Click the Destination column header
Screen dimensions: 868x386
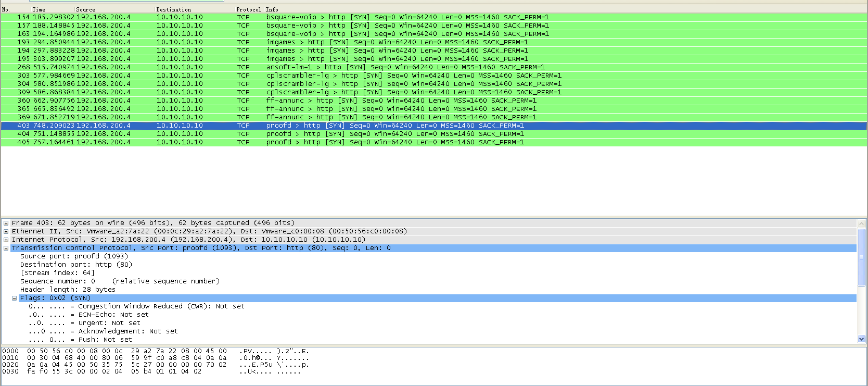tap(195, 9)
